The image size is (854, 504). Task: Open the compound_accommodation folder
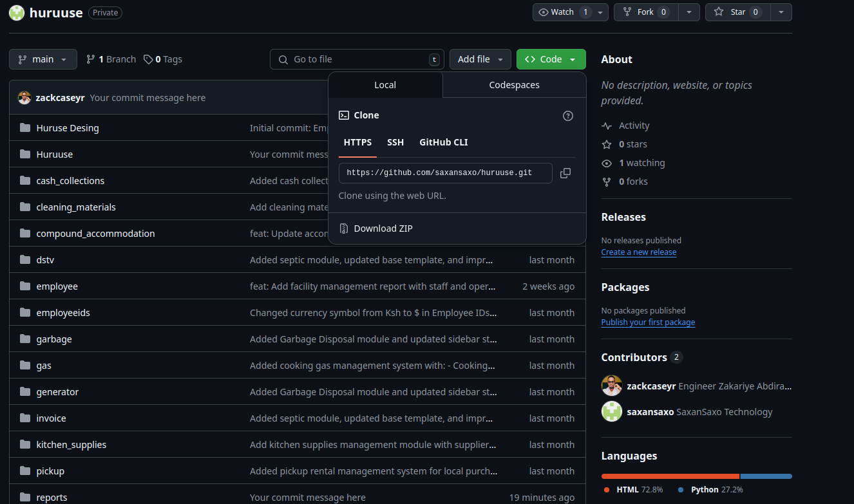coord(95,234)
